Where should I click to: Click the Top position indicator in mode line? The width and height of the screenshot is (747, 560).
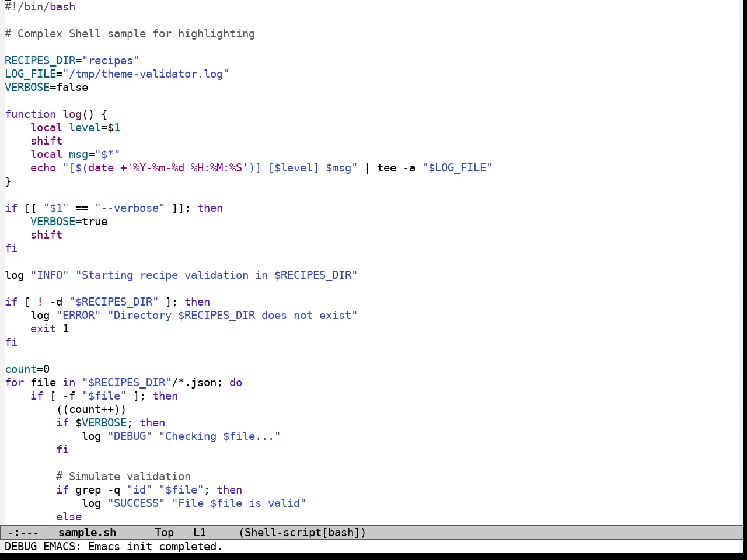click(165, 533)
